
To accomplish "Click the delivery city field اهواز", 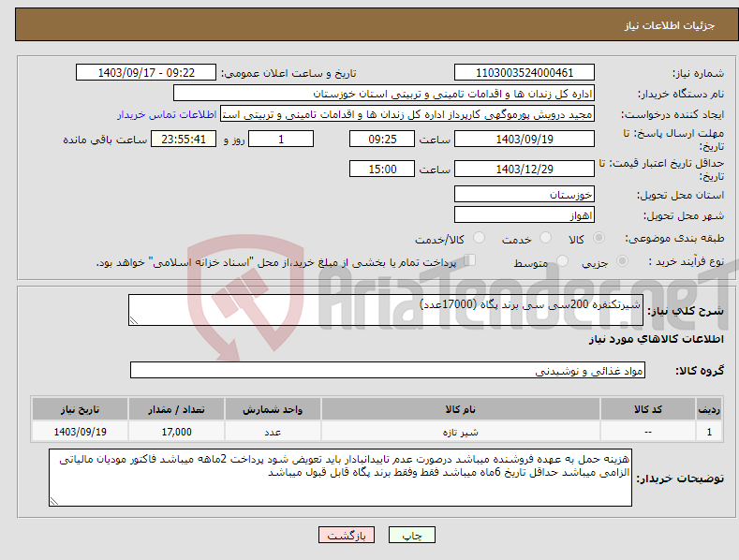I will (525, 215).
